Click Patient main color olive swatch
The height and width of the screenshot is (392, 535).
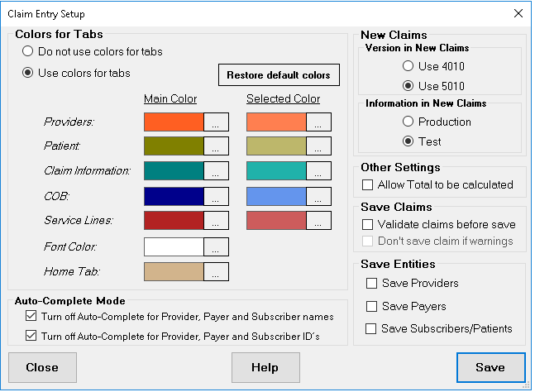coord(174,146)
